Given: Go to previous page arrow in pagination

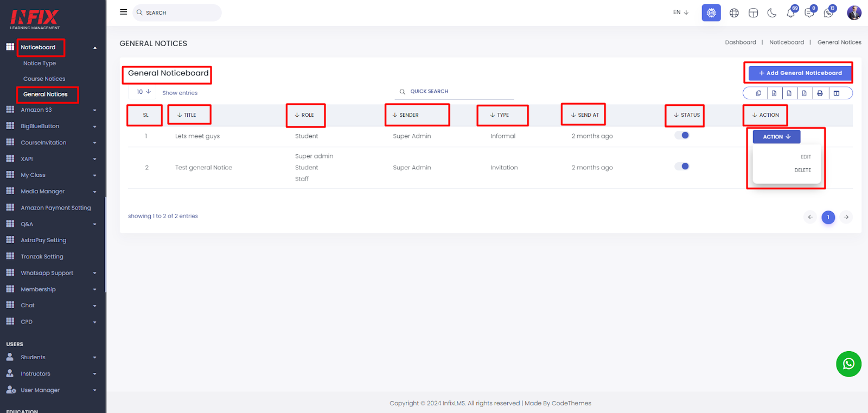Looking at the screenshot, I should (x=810, y=217).
